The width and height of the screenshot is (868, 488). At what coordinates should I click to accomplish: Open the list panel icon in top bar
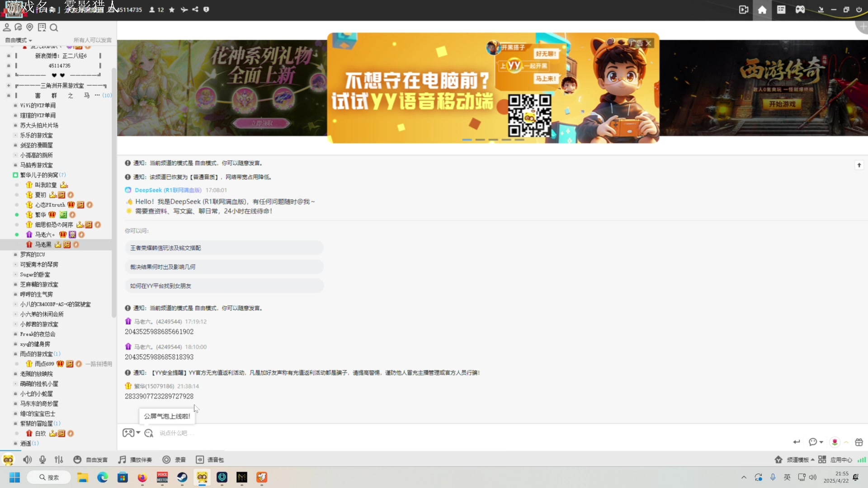coord(781,9)
